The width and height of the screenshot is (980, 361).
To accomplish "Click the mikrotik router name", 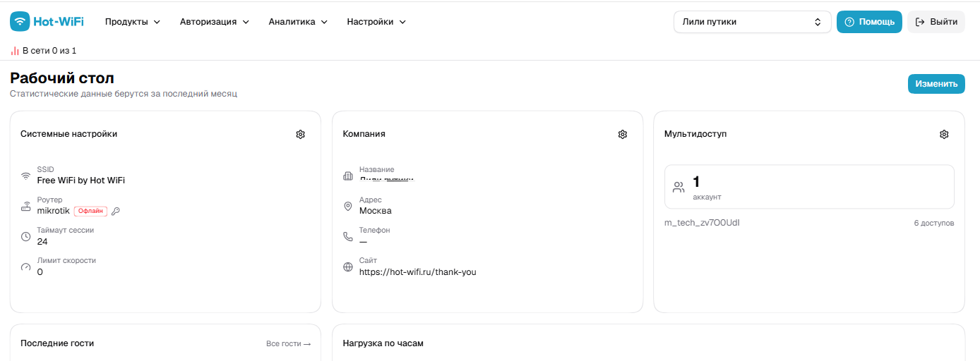I will click(x=54, y=210).
